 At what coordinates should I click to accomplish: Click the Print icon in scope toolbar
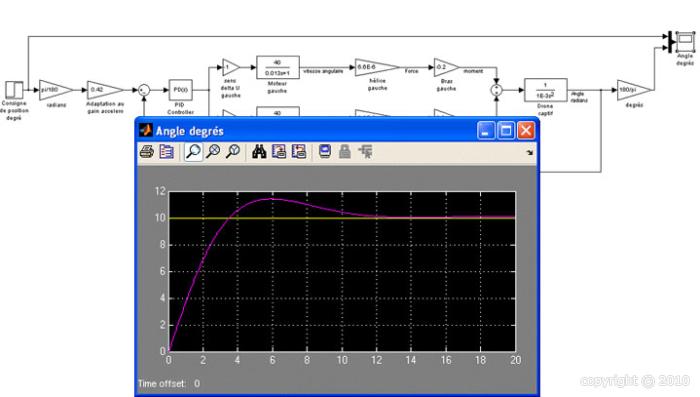tap(147, 152)
